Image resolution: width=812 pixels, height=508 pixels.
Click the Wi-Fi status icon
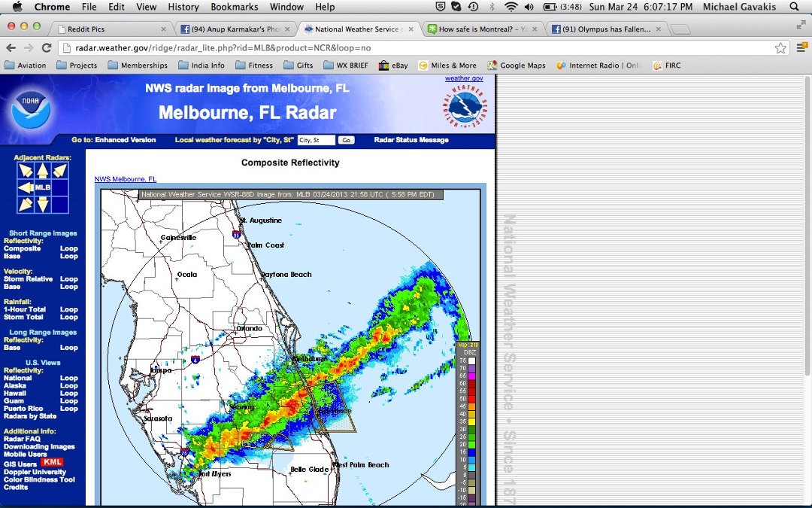[x=511, y=7]
